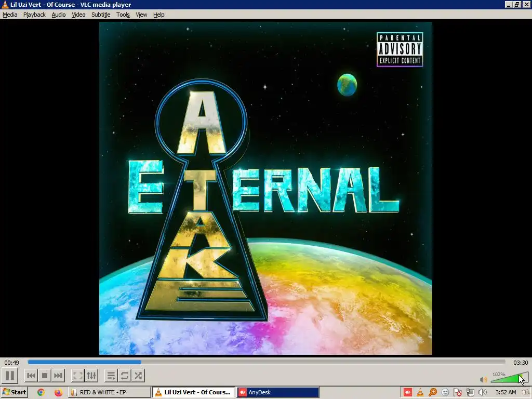Open the View menu
The height and width of the screenshot is (399, 532).
coord(141,15)
